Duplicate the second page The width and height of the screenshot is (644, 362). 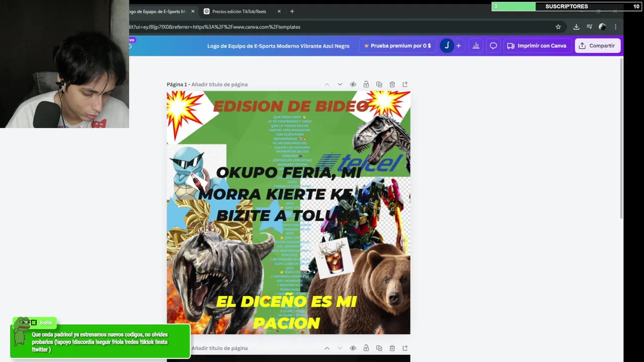pos(379,348)
